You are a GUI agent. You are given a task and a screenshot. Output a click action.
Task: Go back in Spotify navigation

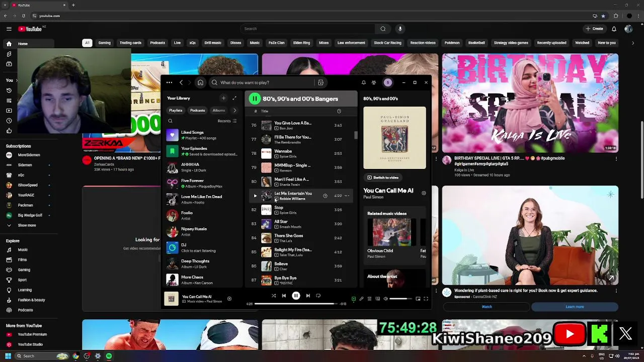pos(181,82)
